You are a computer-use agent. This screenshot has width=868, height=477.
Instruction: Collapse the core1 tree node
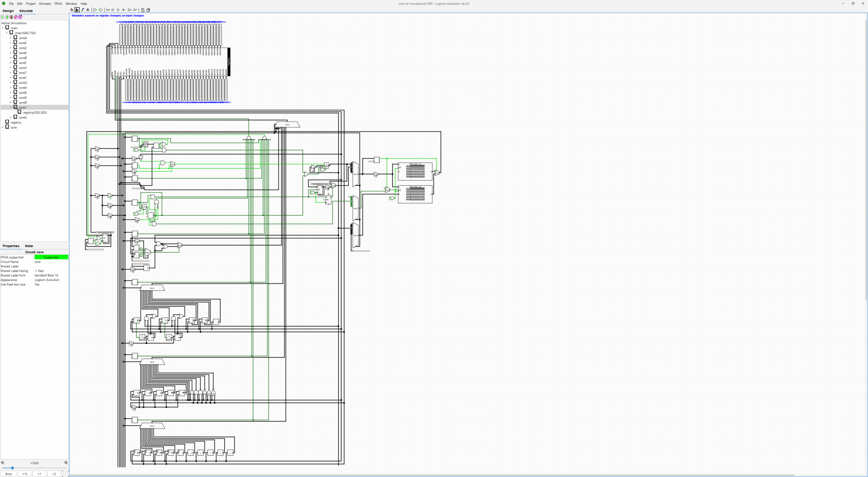[x=11, y=107]
